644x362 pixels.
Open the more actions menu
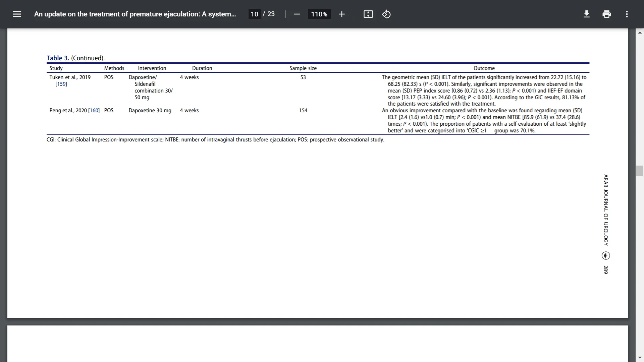click(x=627, y=14)
